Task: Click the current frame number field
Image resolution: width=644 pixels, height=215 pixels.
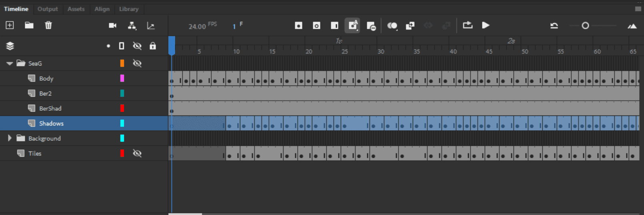Action: pyautogui.click(x=234, y=26)
